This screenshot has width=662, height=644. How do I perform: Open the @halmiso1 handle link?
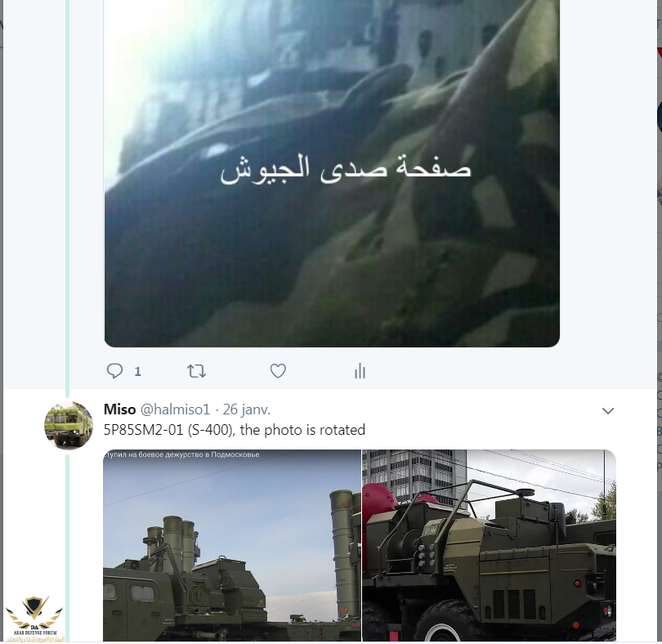tap(175, 409)
